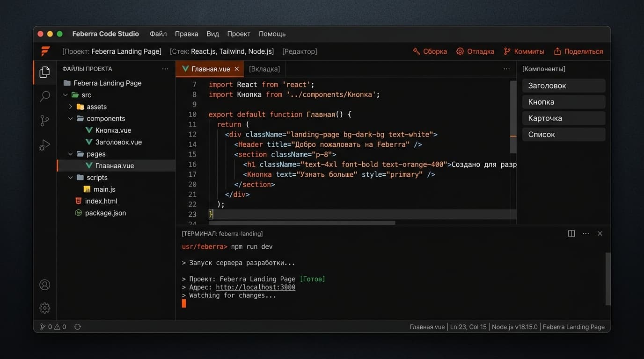Open the run and debug icon
Viewport: 644px width, 359px height.
pyautogui.click(x=44, y=145)
